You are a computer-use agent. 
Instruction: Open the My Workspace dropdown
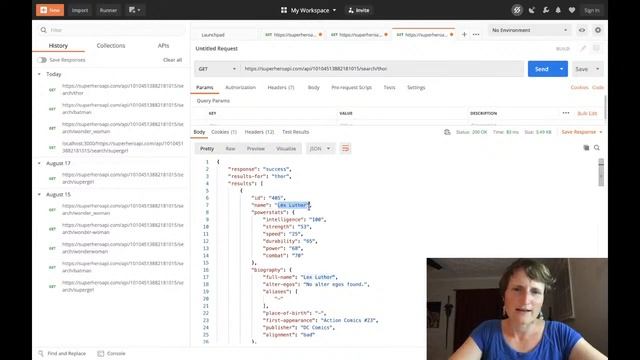309,10
